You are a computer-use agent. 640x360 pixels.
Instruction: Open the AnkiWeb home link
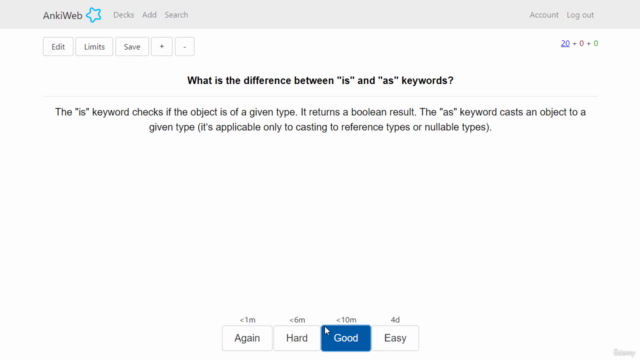[62, 16]
